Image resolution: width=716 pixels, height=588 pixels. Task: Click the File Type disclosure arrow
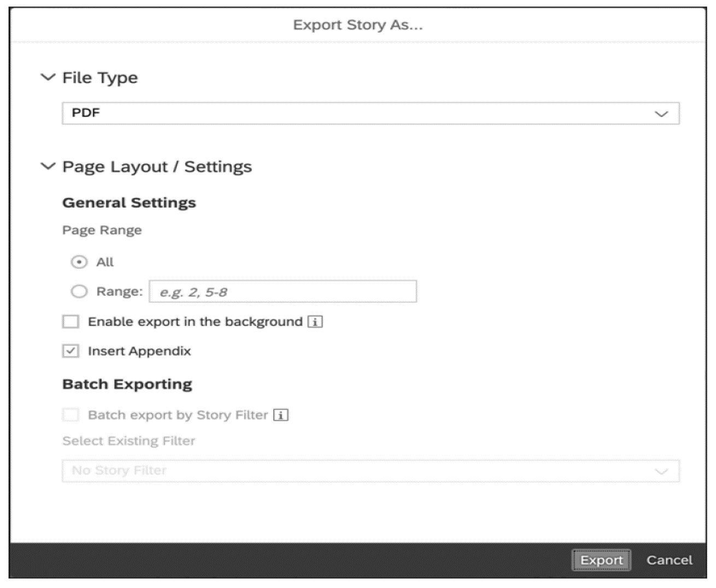47,77
